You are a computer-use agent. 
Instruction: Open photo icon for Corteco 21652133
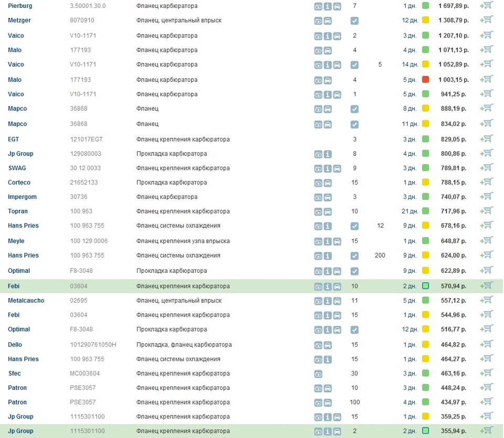318,183
